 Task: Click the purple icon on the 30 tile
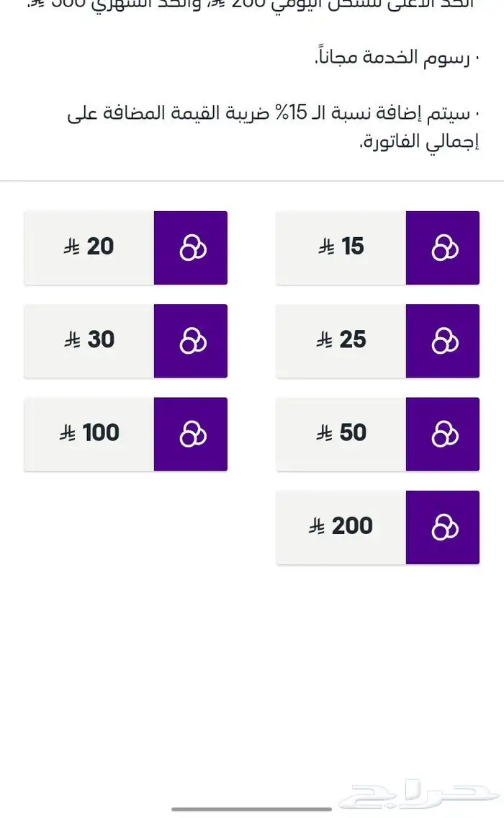[x=191, y=340]
